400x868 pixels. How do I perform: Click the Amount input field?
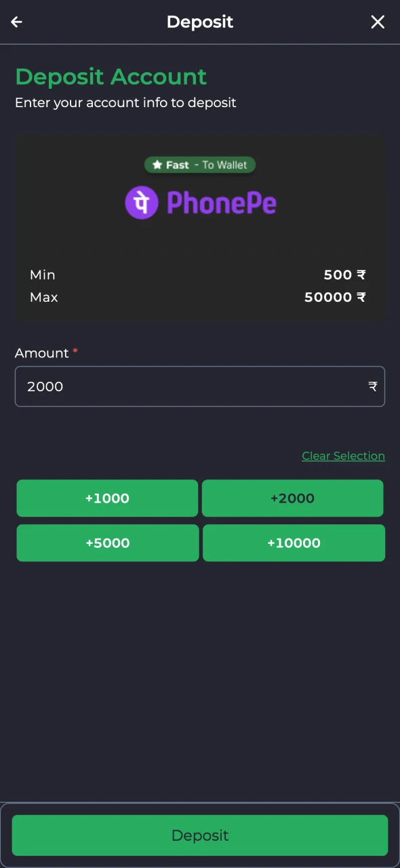[x=200, y=387]
